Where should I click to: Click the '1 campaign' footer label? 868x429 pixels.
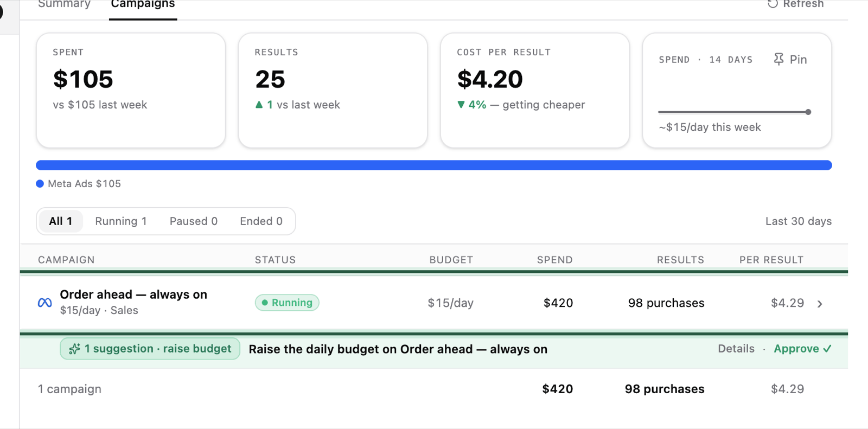point(69,389)
